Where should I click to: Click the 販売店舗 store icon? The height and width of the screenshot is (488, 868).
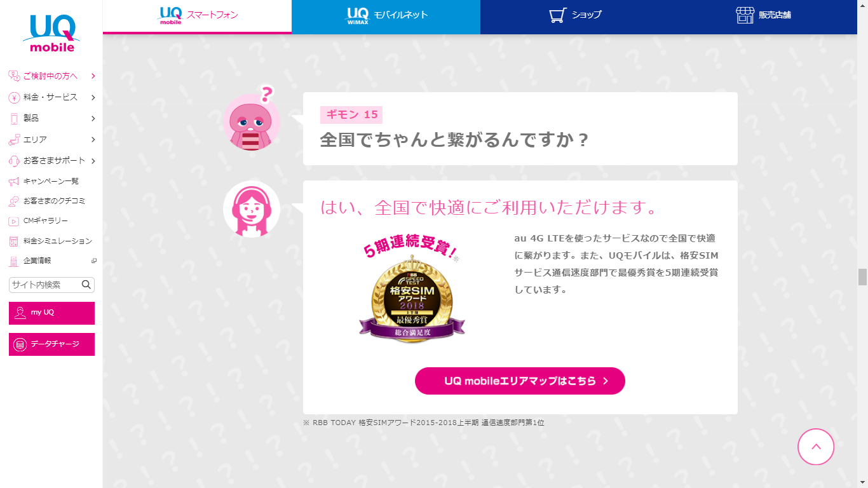pos(745,15)
